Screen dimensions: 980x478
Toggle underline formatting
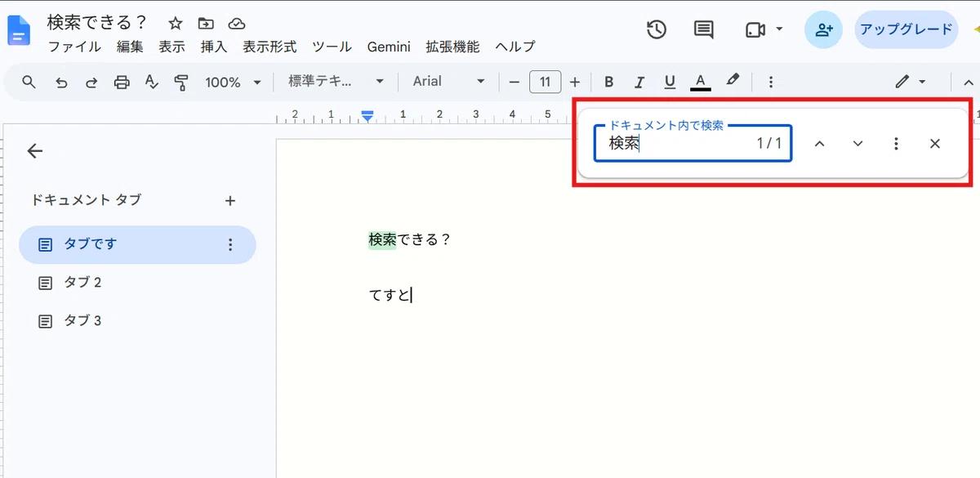pos(670,82)
